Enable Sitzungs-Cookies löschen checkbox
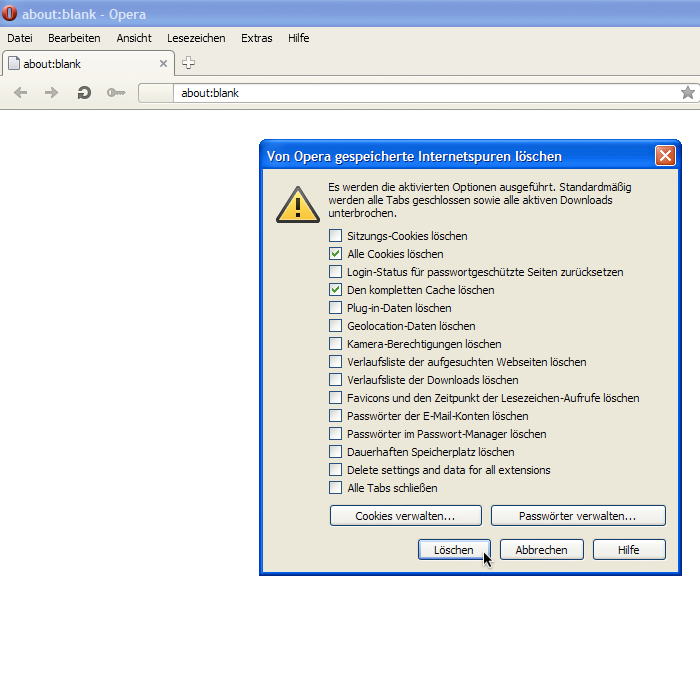 (x=335, y=235)
